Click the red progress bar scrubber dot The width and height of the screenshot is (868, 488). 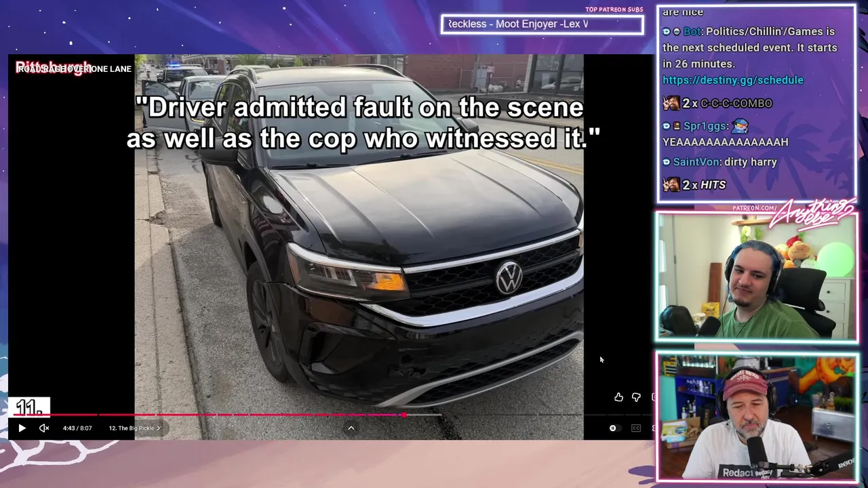404,415
